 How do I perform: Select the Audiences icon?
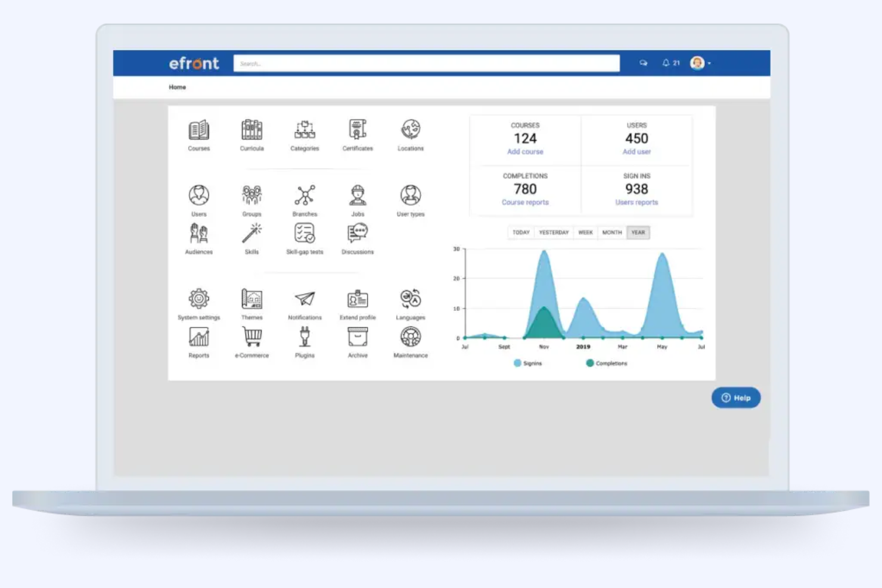(198, 235)
